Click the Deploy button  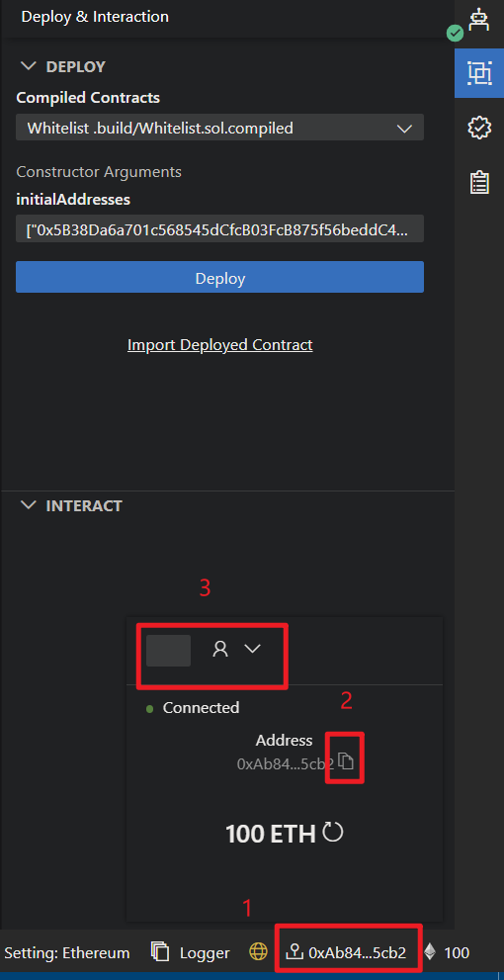[x=219, y=278]
